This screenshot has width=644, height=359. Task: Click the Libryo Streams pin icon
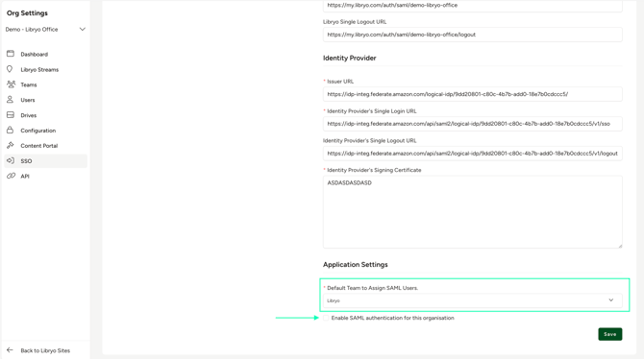tap(10, 69)
